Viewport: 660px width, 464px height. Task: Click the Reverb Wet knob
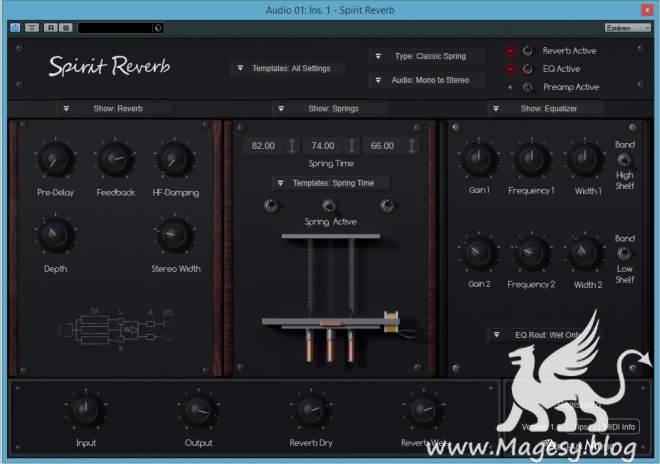423,410
